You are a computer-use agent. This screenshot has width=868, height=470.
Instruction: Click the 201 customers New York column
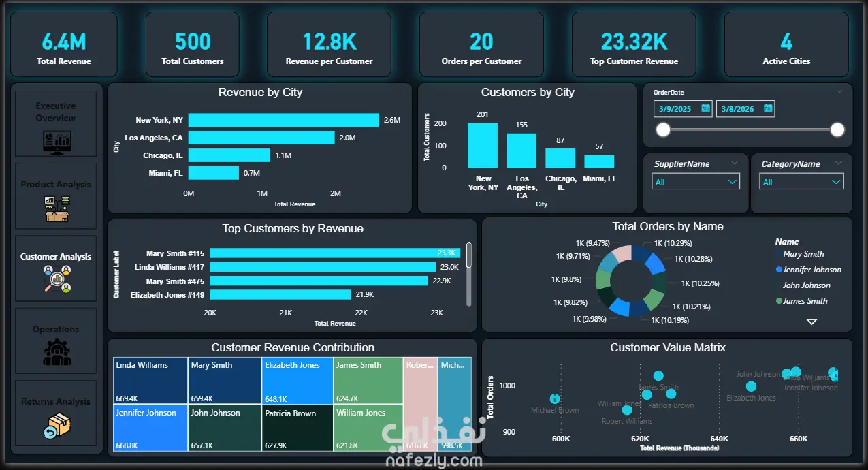[x=483, y=145]
